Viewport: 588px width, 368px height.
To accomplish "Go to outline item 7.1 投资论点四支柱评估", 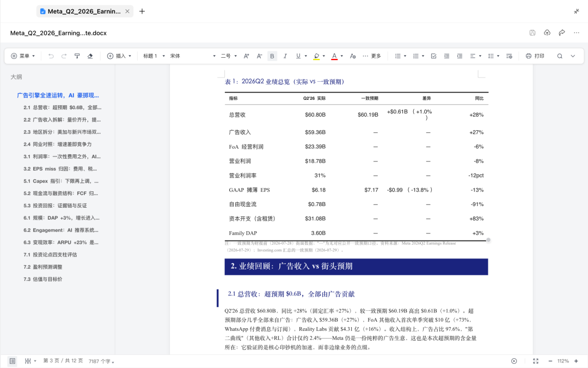I will (x=50, y=255).
